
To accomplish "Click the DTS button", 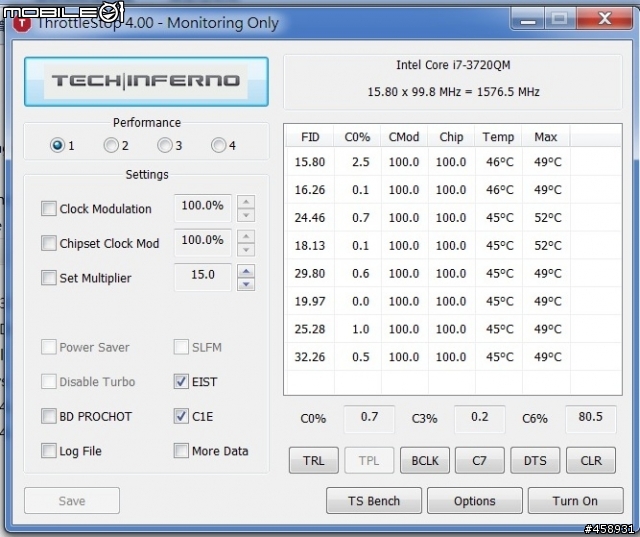I will click(535, 460).
